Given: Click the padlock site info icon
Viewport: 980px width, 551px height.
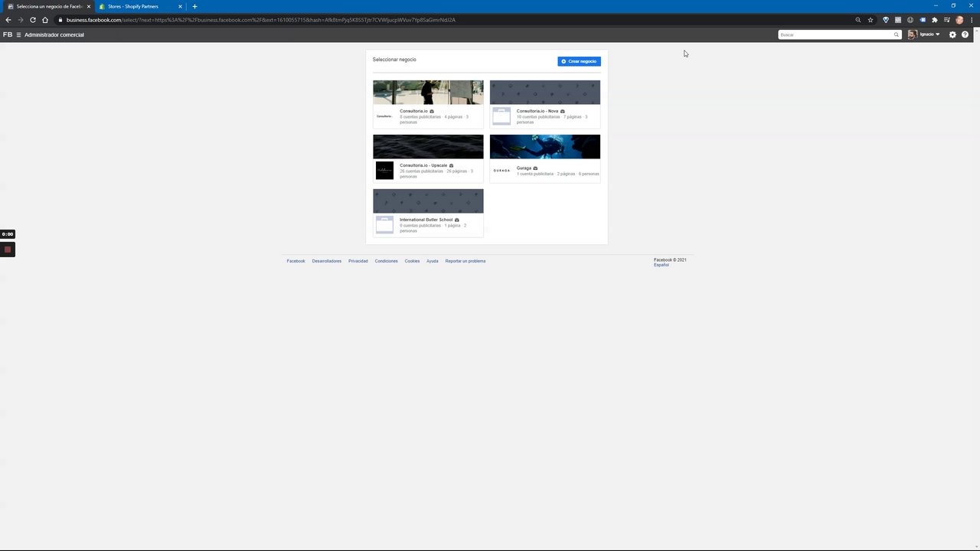Looking at the screenshot, I should [60, 20].
